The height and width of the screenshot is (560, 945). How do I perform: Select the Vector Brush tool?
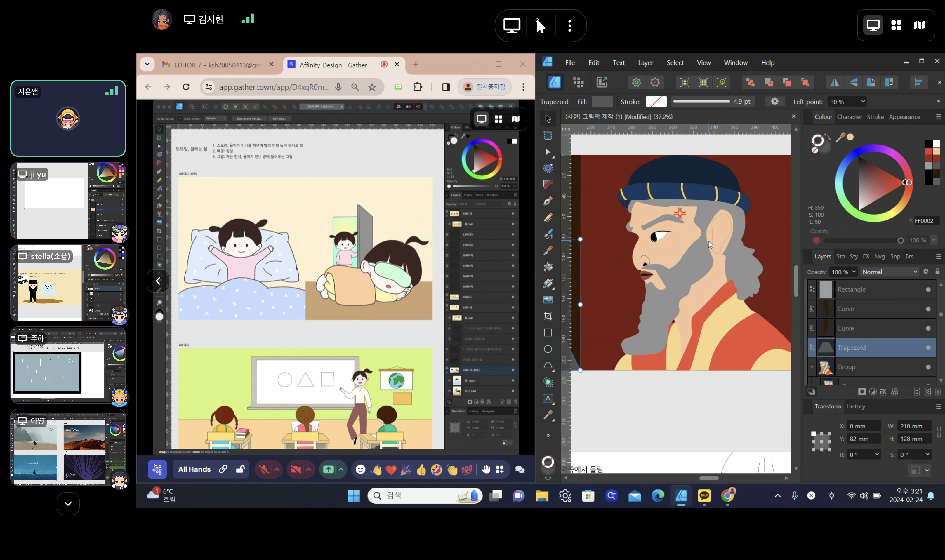pos(548,234)
